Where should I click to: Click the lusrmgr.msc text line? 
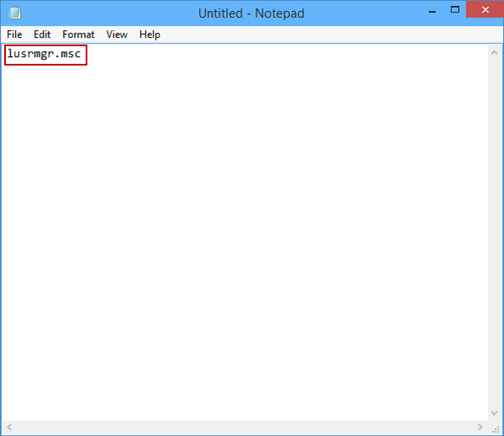tap(44, 54)
